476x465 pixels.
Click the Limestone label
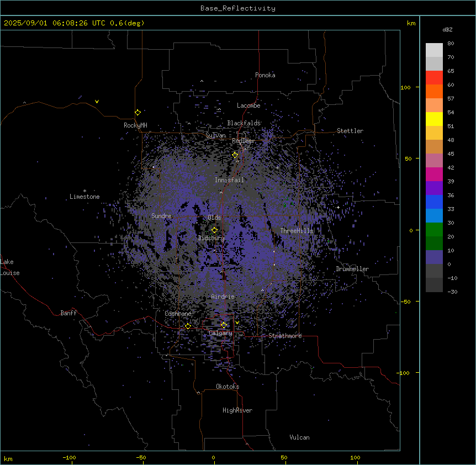click(x=84, y=197)
